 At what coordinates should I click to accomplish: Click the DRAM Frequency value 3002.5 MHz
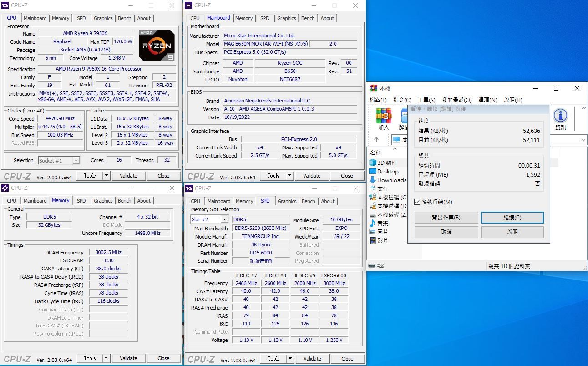click(108, 253)
